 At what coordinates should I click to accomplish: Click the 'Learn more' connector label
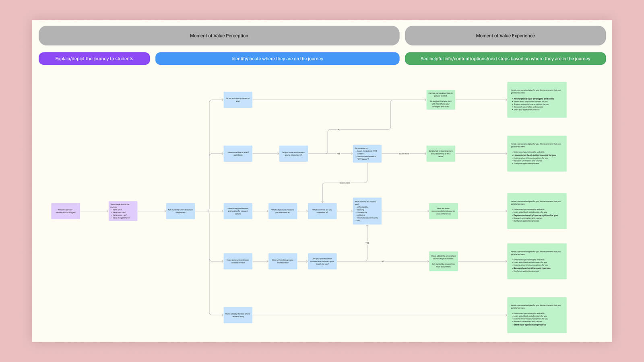click(x=404, y=154)
